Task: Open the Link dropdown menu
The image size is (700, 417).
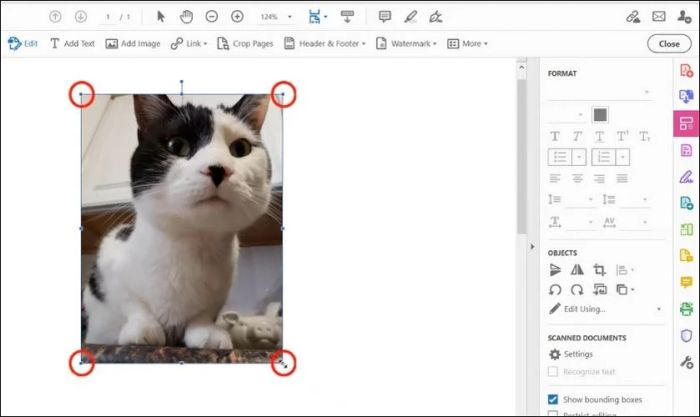Action: 189,43
